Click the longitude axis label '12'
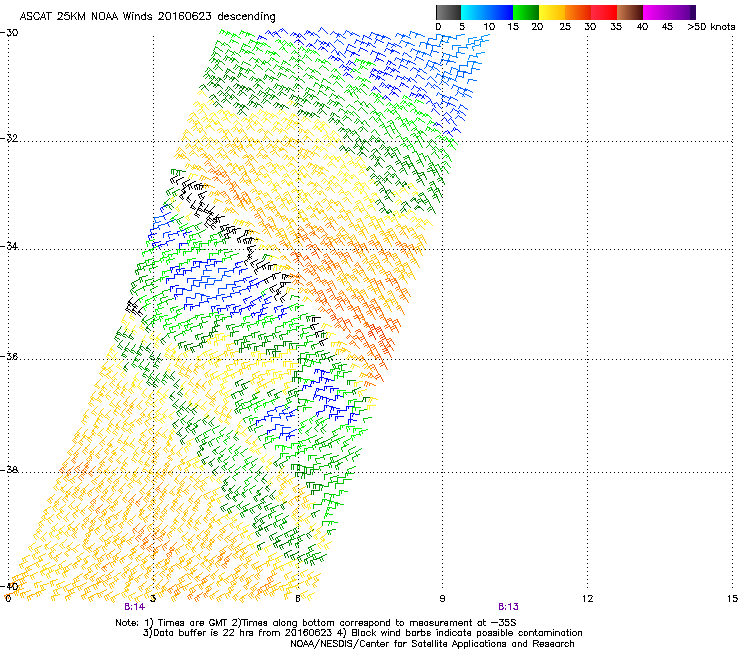Image resolution: width=740 pixels, height=650 pixels. (587, 599)
